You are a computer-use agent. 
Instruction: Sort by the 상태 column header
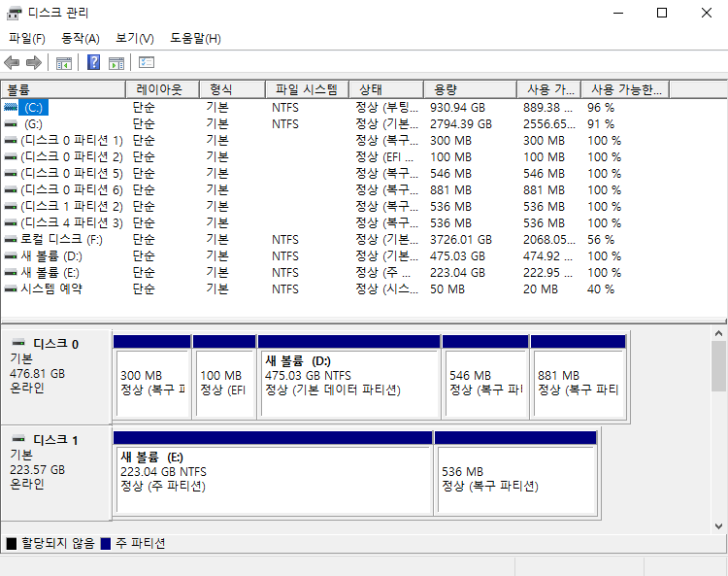point(386,89)
